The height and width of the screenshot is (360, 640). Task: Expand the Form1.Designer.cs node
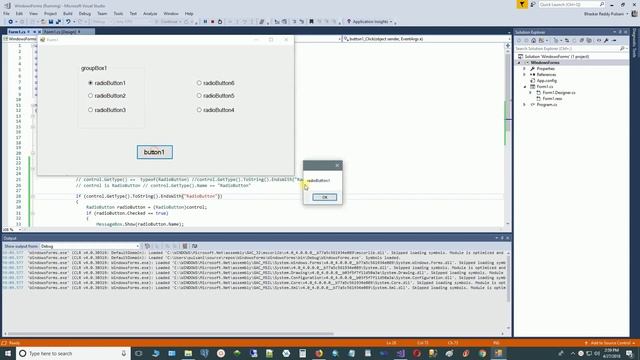[x=531, y=93]
